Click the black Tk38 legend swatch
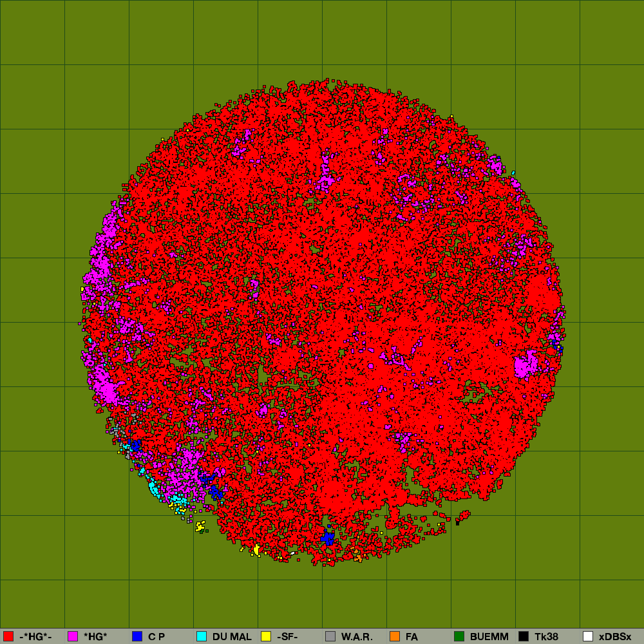644x644 pixels. pyautogui.click(x=524, y=636)
